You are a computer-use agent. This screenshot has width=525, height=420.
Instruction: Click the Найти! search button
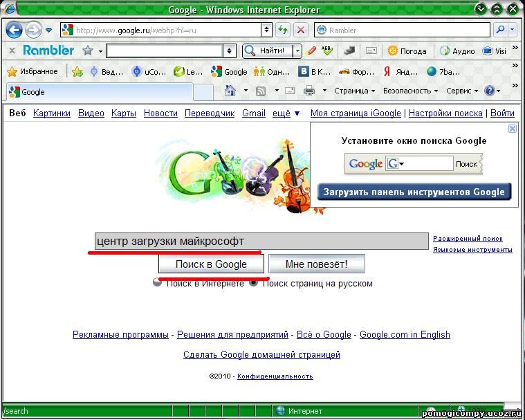tap(268, 51)
